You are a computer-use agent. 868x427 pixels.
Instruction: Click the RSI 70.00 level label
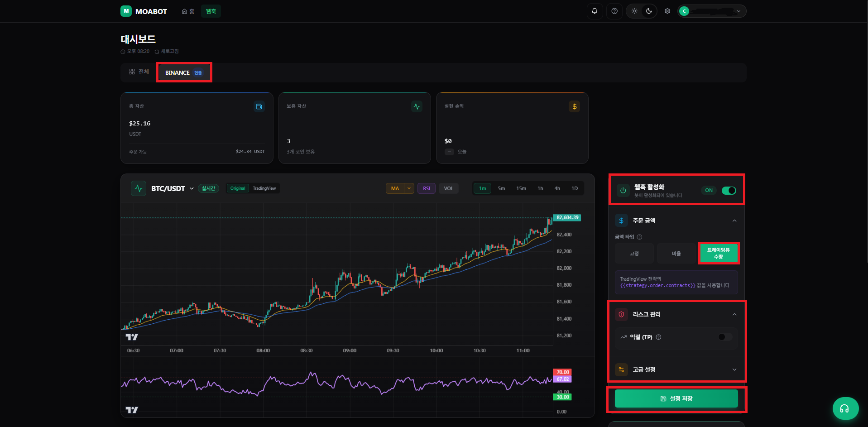pyautogui.click(x=562, y=372)
